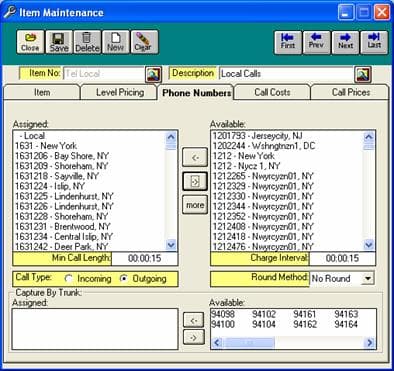Click the Description field with Local Calls
Image resolution: width=394 pixels, height=371 pixels.
click(286, 74)
